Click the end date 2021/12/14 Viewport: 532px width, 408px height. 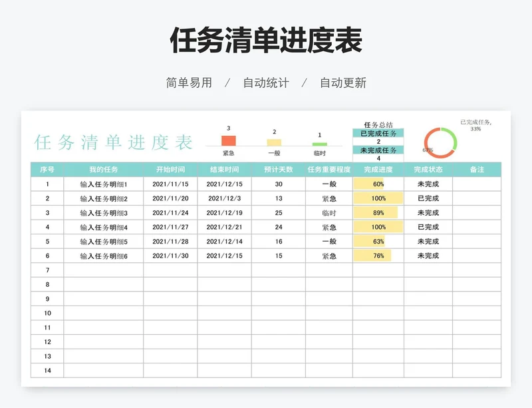pyautogui.click(x=224, y=242)
